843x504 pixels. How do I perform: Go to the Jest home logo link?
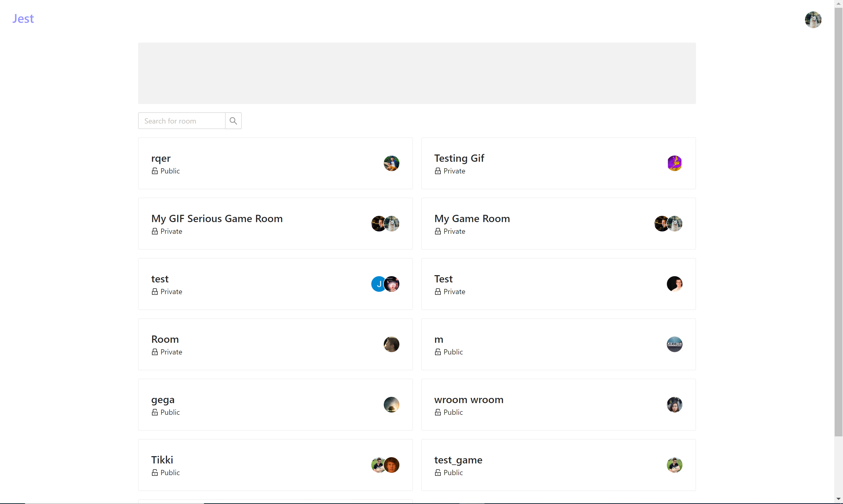[x=23, y=19]
